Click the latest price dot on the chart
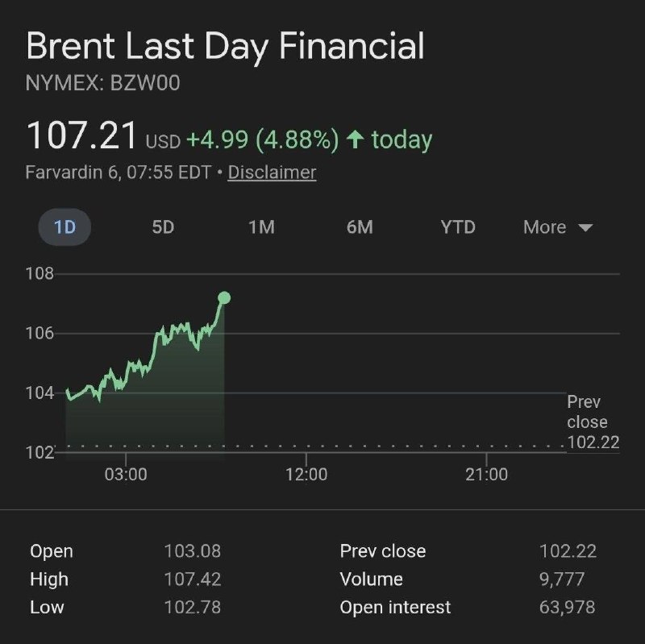The width and height of the screenshot is (645, 644). point(224,297)
